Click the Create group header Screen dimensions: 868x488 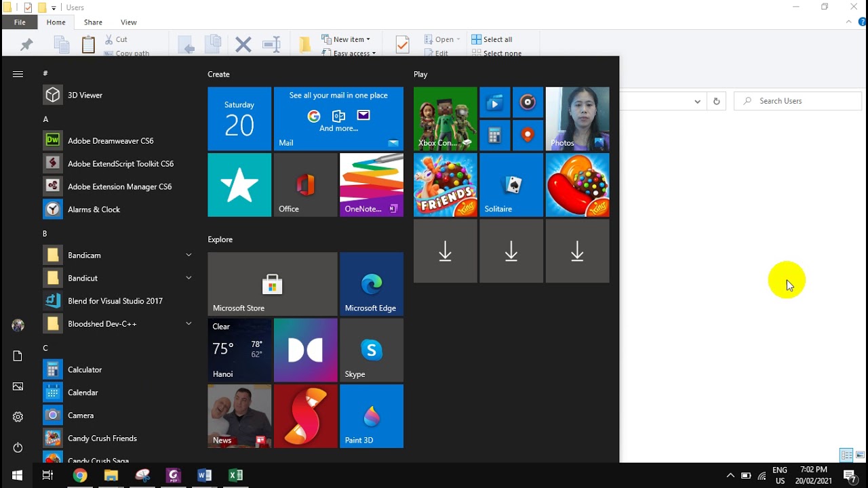[218, 74]
